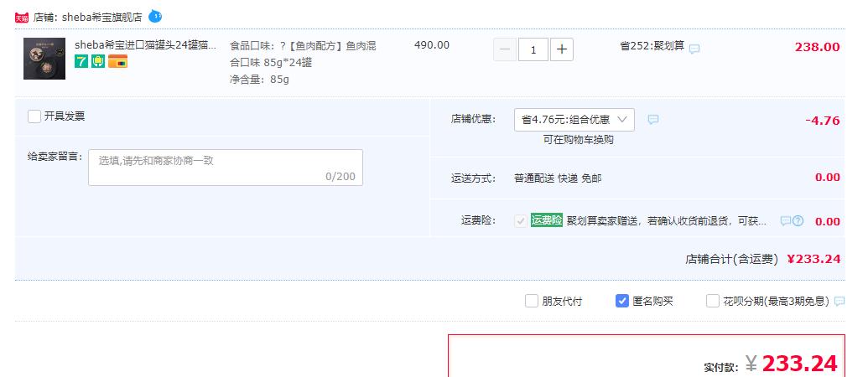Click the 0/200 character counter
This screenshot has height=377, width=868.
point(340,177)
